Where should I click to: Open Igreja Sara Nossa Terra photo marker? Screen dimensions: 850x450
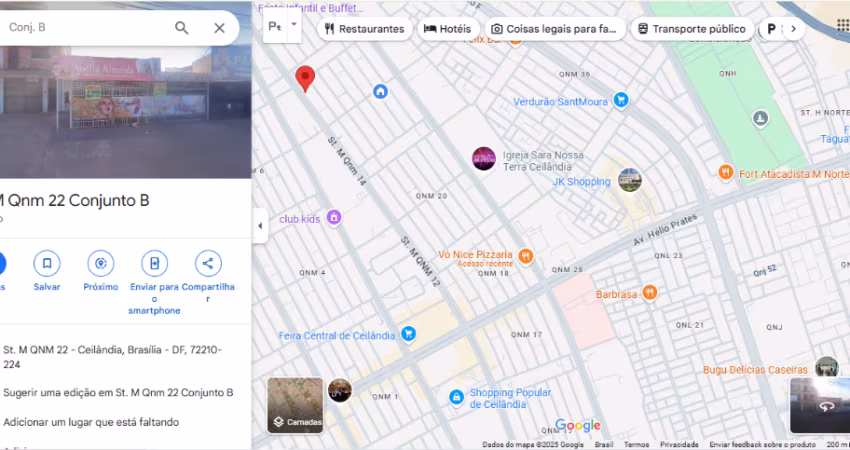coord(484,159)
